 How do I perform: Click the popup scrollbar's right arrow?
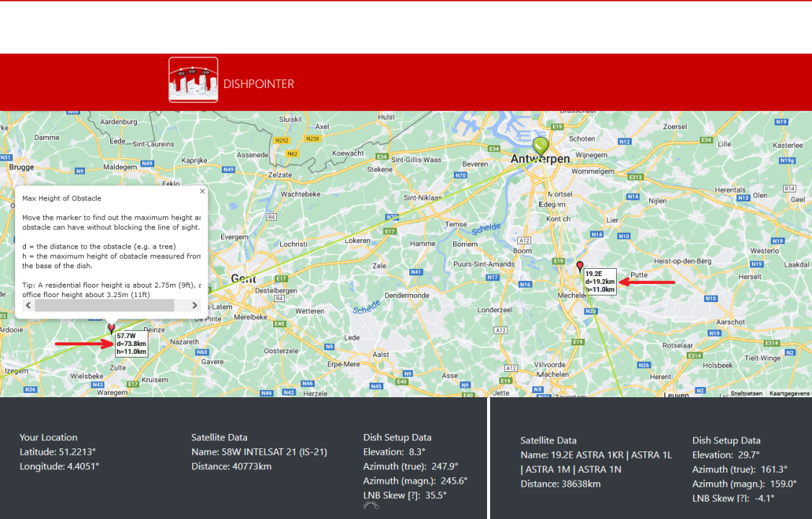click(x=195, y=306)
